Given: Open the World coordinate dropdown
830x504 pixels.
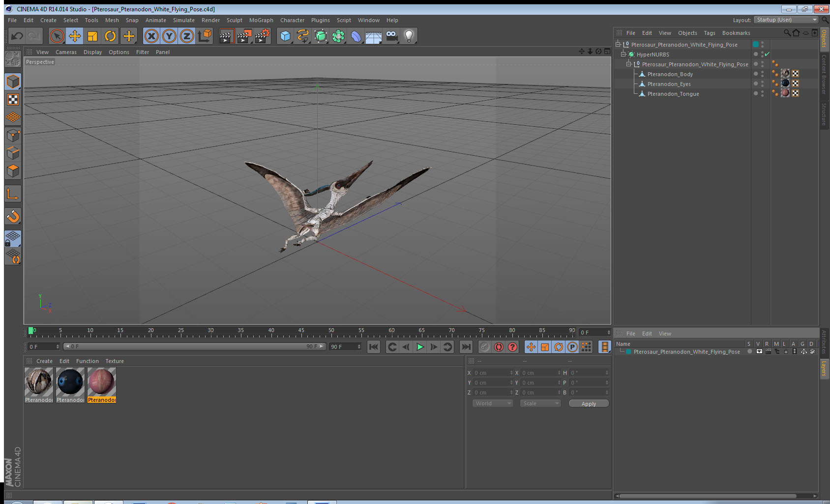Looking at the screenshot, I should tap(493, 403).
